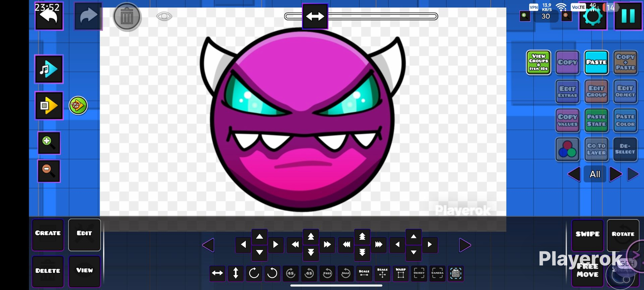Start music playback preview
This screenshot has height=290, width=644.
tap(49, 69)
